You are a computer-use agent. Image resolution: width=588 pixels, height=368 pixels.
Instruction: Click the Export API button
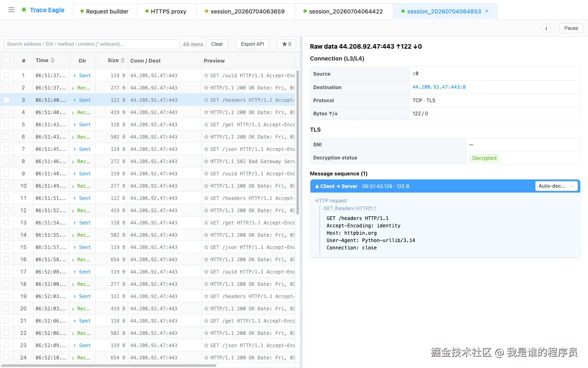coord(252,44)
